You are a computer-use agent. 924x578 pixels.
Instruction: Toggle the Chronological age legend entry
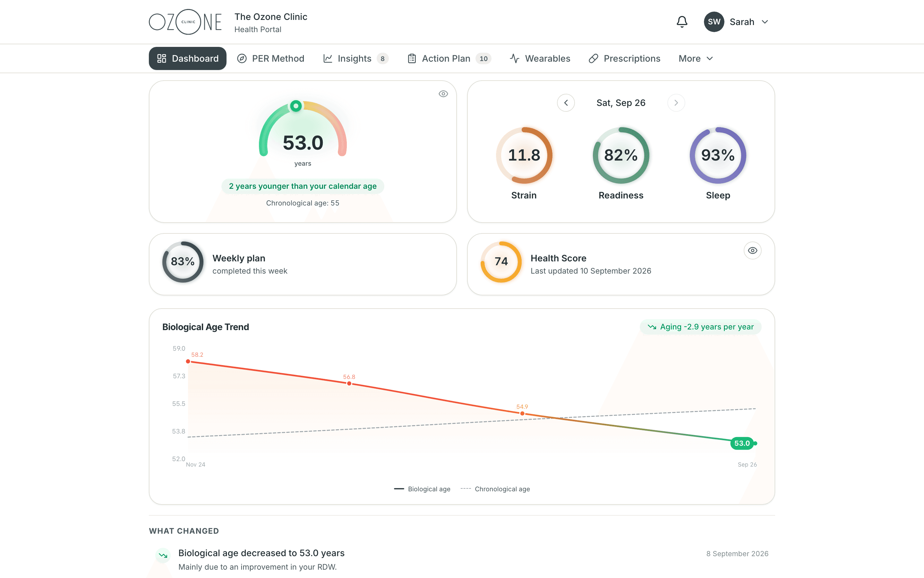[x=495, y=489]
